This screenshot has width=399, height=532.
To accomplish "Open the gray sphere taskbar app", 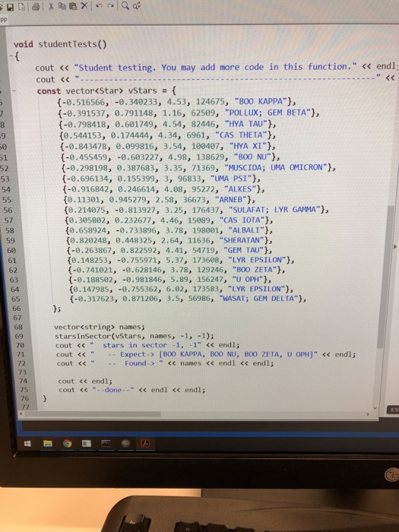I will pos(126,443).
